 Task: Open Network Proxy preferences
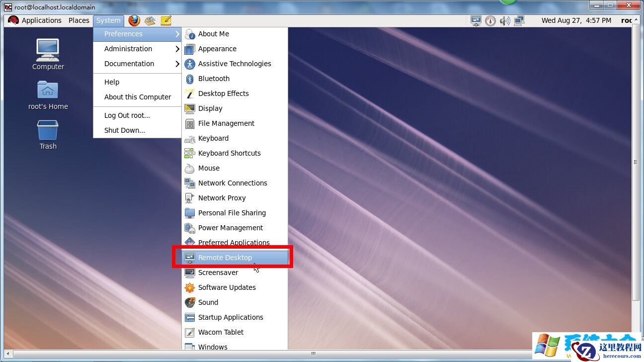pos(235,198)
